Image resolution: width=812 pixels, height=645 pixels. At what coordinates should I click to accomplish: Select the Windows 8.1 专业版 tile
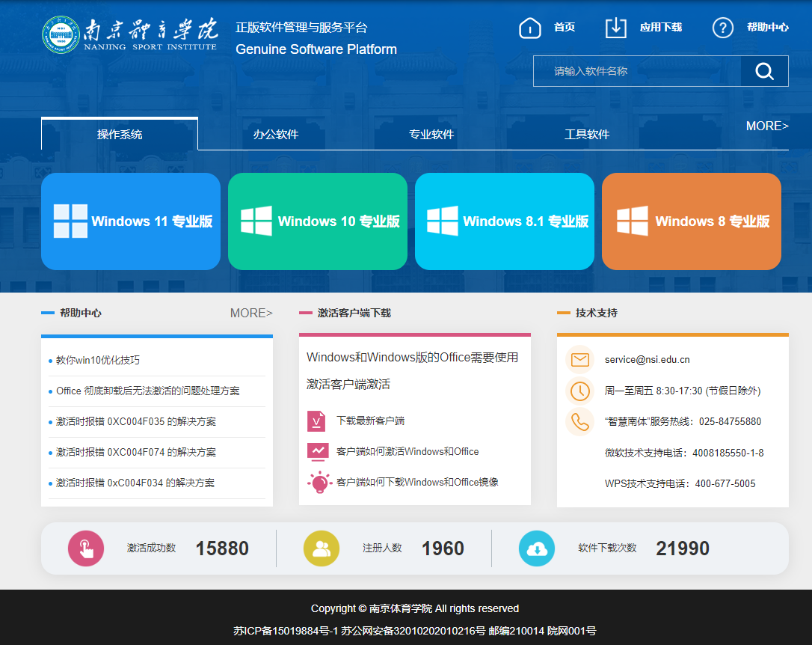point(505,221)
